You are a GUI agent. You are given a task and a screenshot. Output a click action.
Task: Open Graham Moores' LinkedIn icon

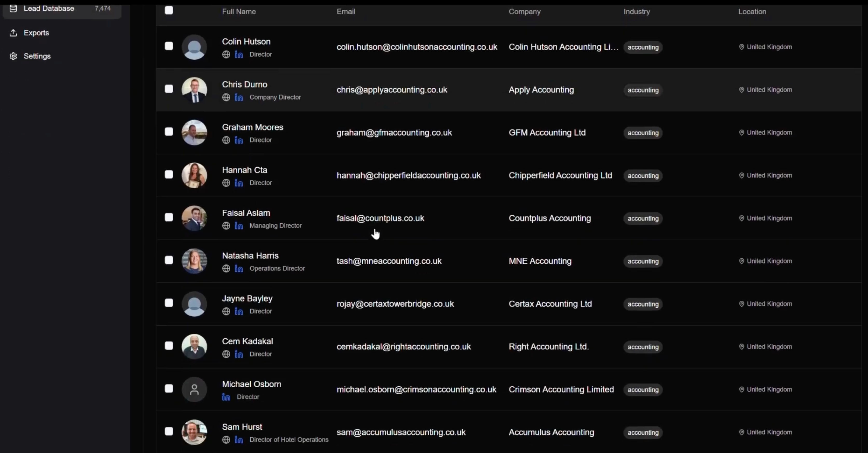(x=239, y=140)
